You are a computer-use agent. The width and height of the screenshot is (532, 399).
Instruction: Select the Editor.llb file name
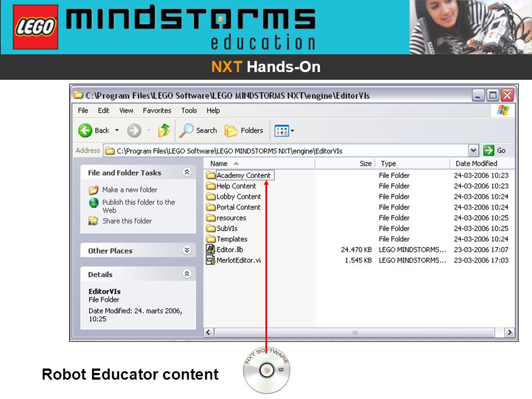pos(229,249)
